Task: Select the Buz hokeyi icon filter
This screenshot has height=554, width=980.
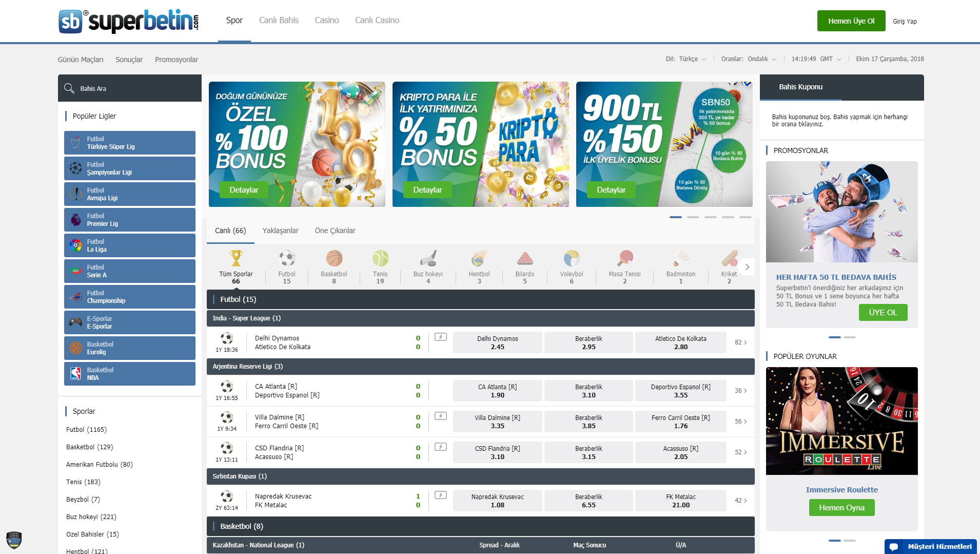Action: (x=428, y=258)
